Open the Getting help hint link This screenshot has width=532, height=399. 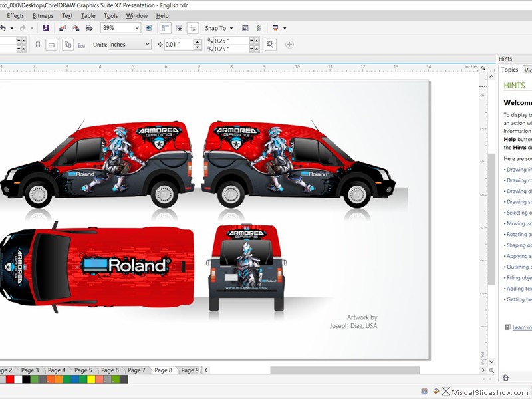coord(519,299)
